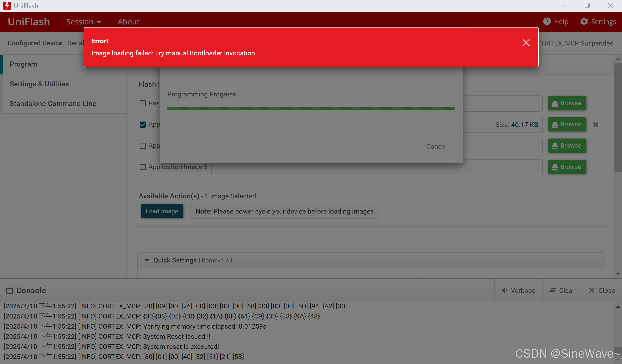Click the log line starting {00}{08} {05}
The height and width of the screenshot is (364, 622).
tap(162, 316)
